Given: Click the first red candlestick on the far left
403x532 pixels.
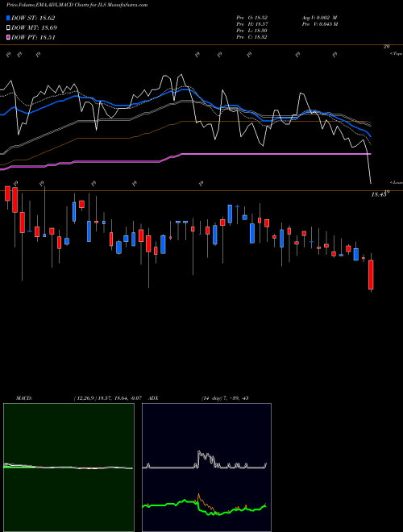Looking at the screenshot, I should coord(7,193).
